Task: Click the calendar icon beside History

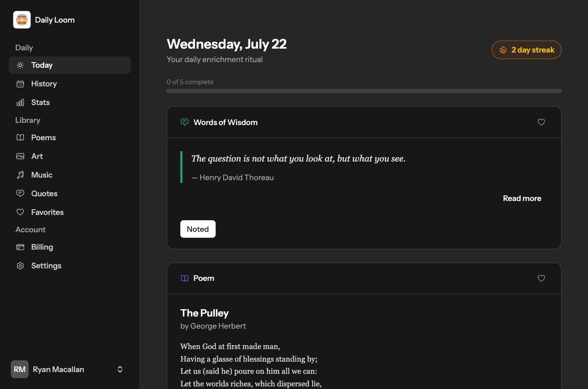Action: [x=20, y=84]
